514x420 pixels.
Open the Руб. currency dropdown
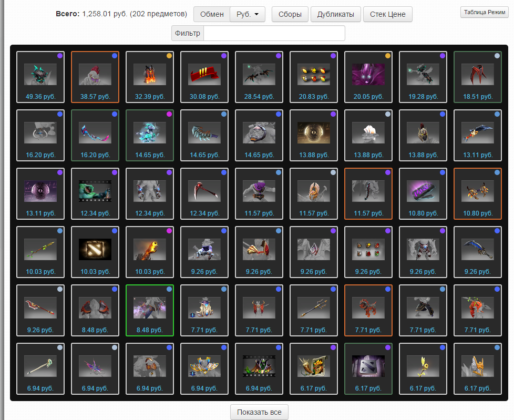[248, 14]
